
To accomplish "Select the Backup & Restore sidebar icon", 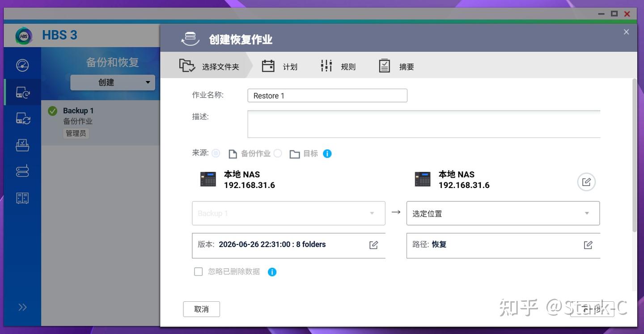I will (22, 92).
